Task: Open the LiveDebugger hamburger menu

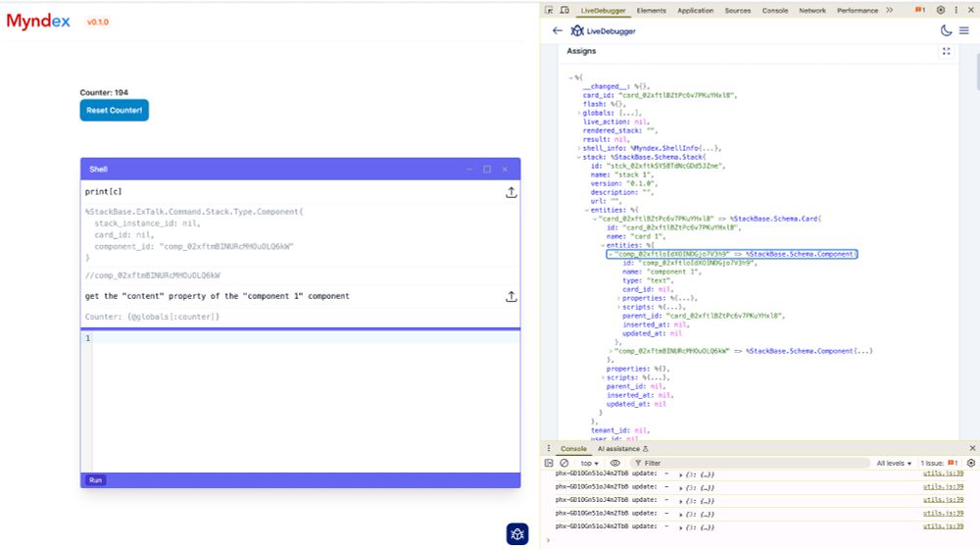Action: (964, 30)
